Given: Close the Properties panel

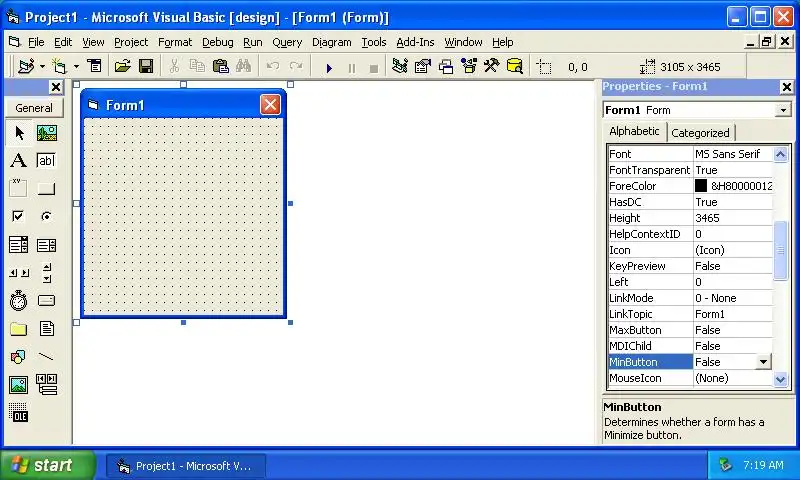Looking at the screenshot, I should tap(787, 87).
